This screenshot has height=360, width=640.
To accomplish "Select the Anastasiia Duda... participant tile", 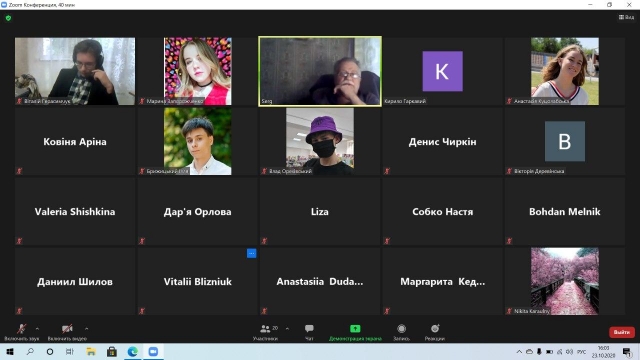I will pos(320,281).
